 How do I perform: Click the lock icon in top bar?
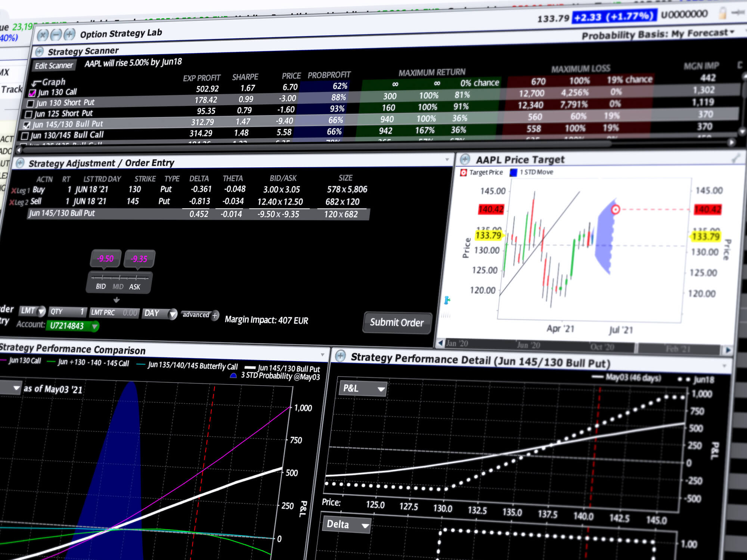click(x=723, y=13)
